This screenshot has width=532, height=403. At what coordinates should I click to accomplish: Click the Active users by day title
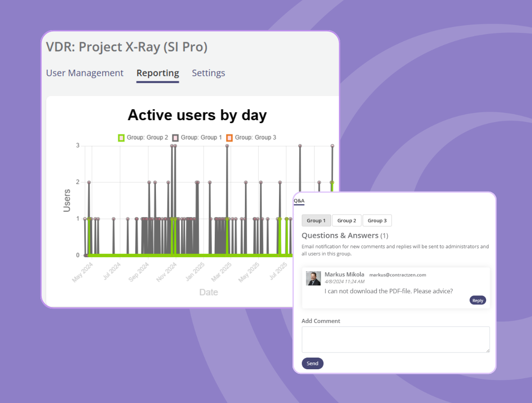click(197, 115)
